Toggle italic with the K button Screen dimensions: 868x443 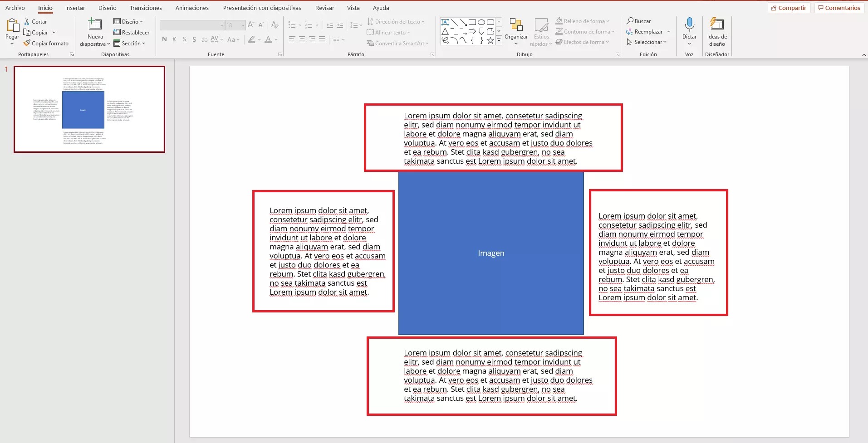tap(174, 39)
